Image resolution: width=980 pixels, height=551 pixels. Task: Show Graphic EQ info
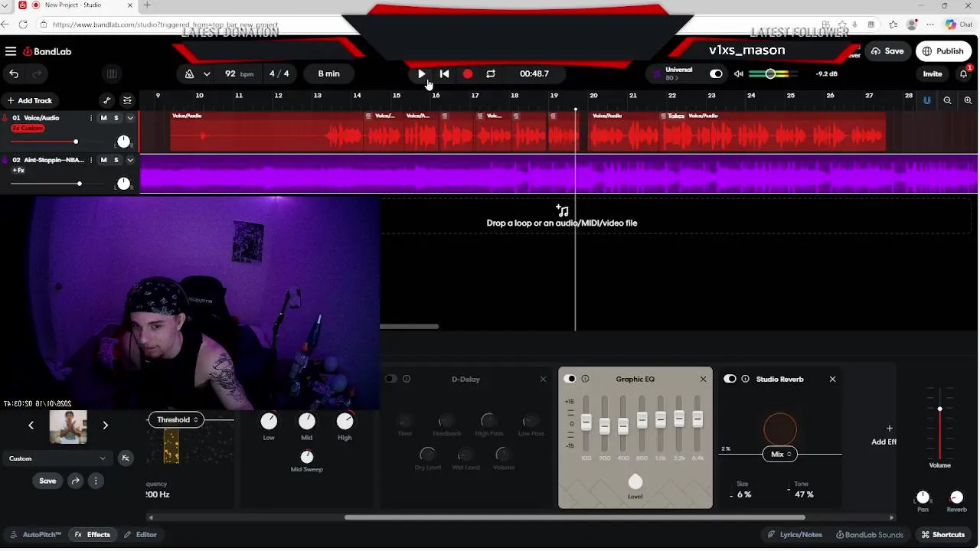point(585,379)
